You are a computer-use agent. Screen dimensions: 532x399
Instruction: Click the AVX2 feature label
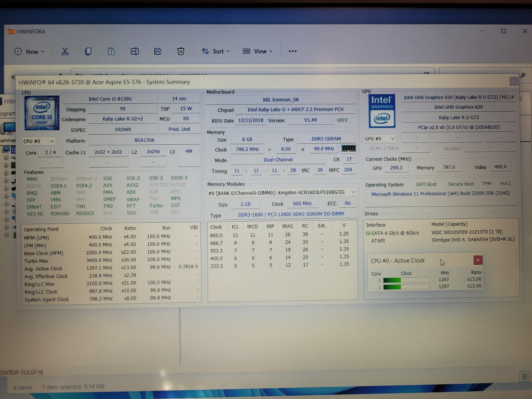132,185
